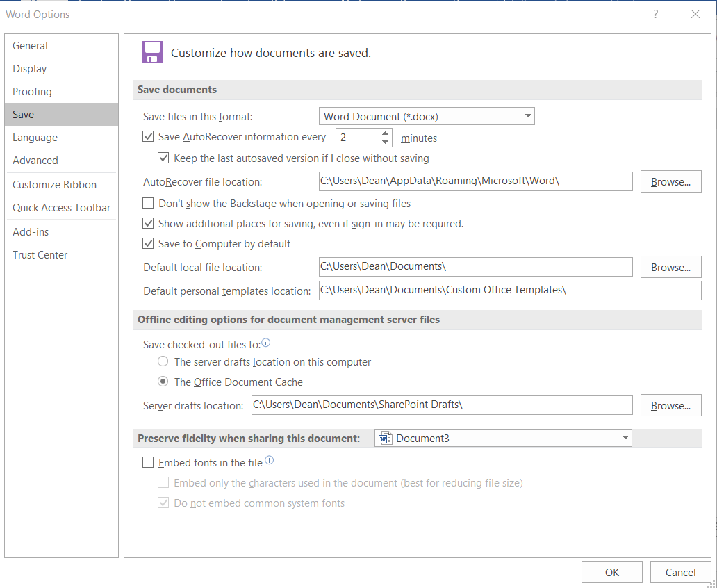Click the info icon next to Save checked-out files to
The height and width of the screenshot is (588, 717).
[x=265, y=343]
